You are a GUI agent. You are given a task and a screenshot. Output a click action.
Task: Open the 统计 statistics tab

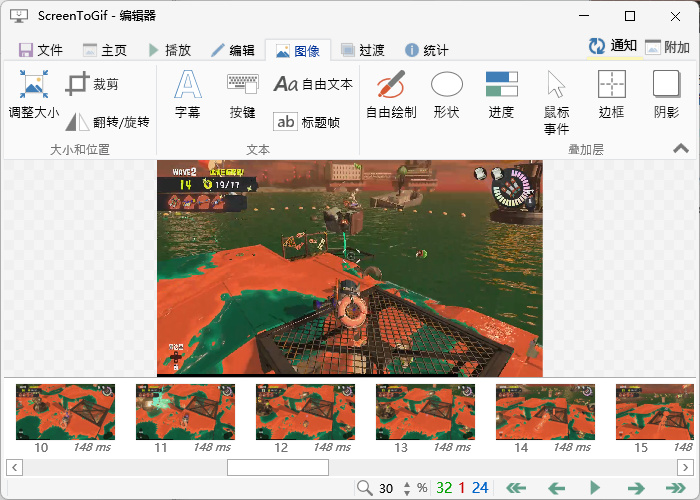pyautogui.click(x=426, y=50)
